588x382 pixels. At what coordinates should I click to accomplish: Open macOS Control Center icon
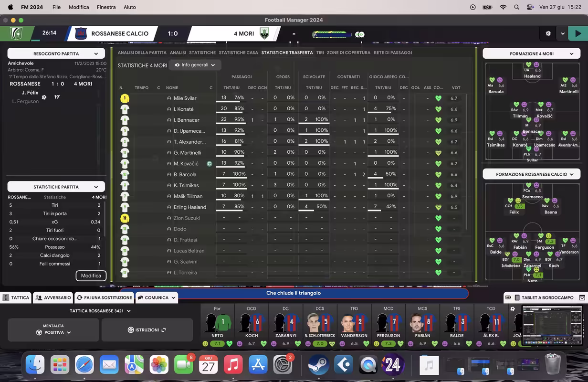(530, 7)
